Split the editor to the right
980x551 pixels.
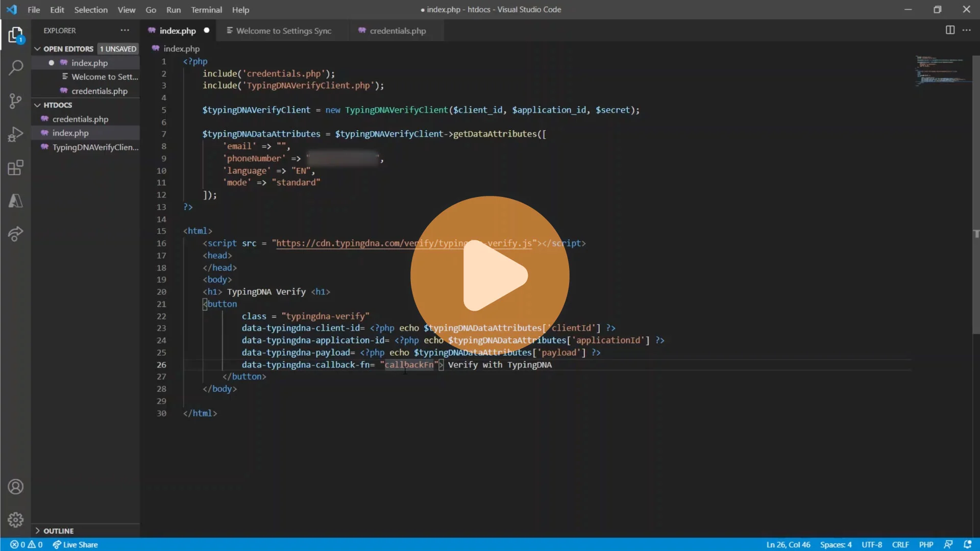click(x=950, y=30)
